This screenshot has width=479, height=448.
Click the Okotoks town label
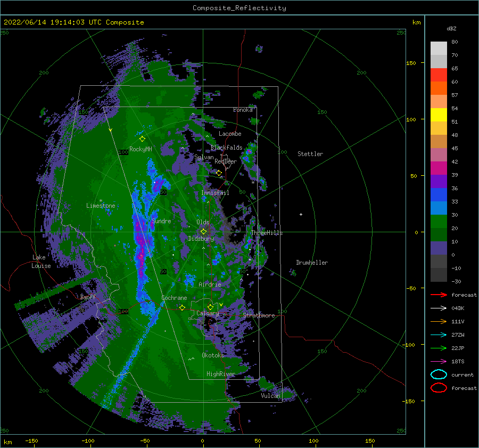[213, 355]
